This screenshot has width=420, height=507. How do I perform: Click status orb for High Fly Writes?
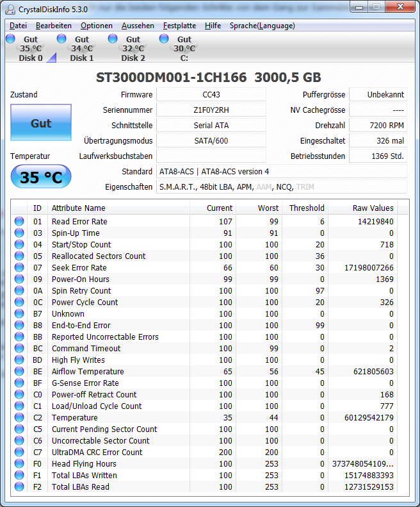[19, 360]
